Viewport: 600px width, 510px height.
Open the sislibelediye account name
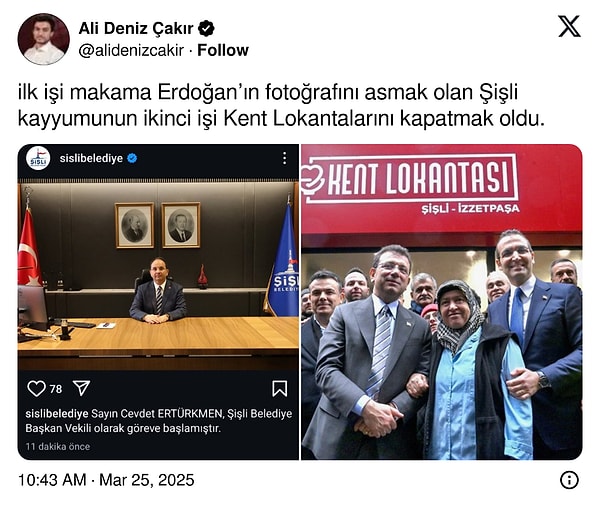[x=91, y=158]
